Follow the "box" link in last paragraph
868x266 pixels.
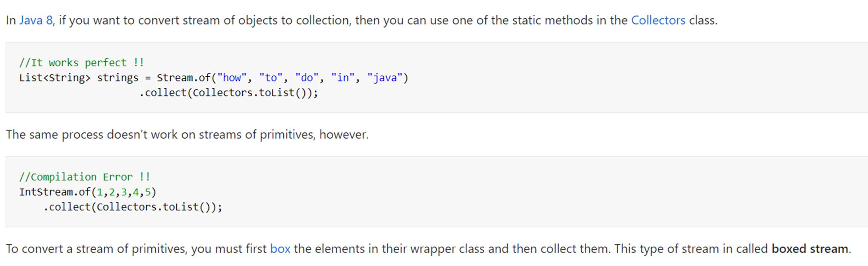point(280,249)
